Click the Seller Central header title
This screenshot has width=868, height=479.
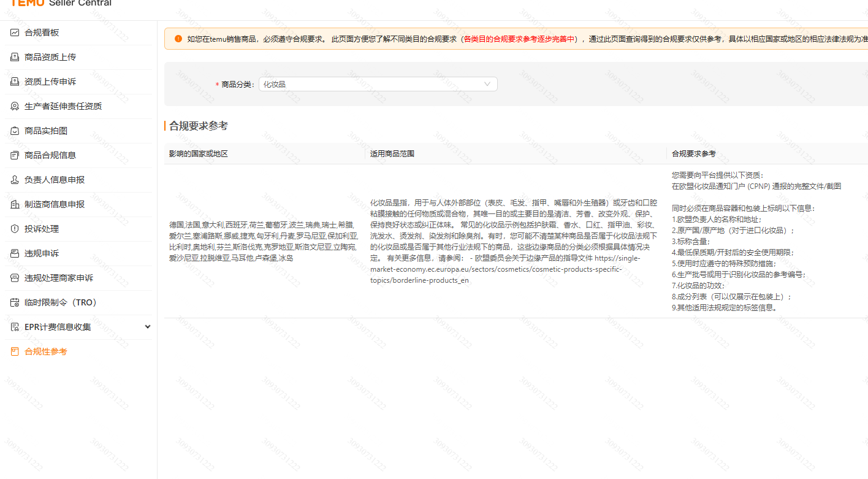(x=80, y=3)
